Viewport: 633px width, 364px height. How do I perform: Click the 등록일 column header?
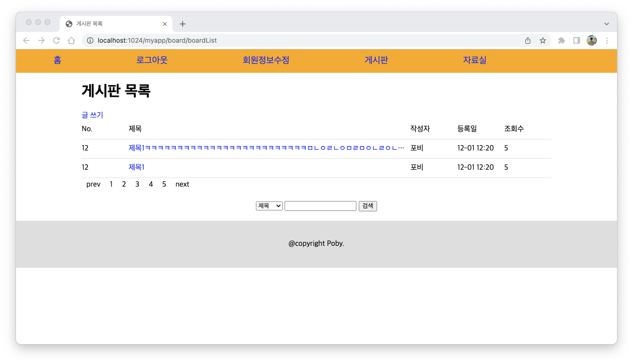[x=467, y=129]
